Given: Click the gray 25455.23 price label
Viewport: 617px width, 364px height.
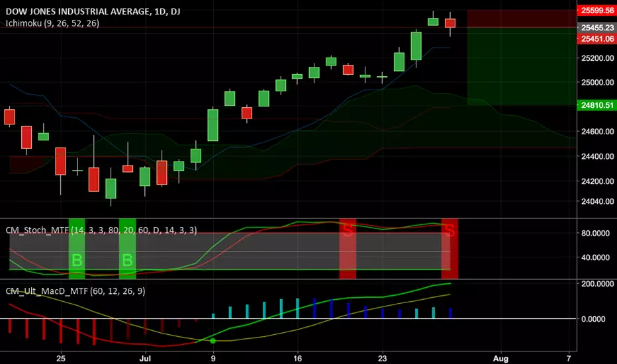Looking at the screenshot, I should click(x=597, y=28).
